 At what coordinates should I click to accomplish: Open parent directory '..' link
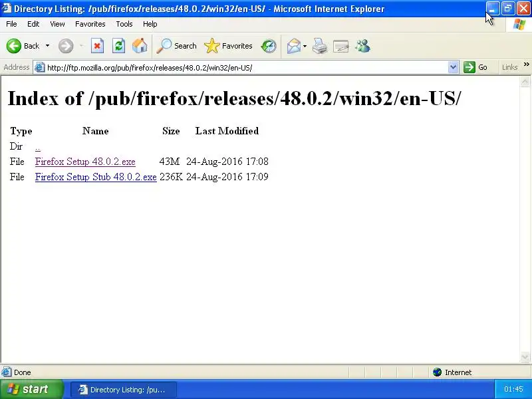(38, 148)
